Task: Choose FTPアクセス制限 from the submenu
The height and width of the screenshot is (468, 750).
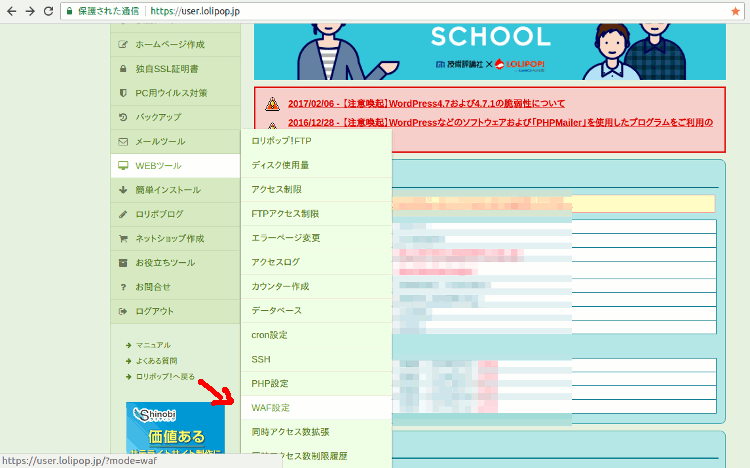Action: [x=316, y=214]
